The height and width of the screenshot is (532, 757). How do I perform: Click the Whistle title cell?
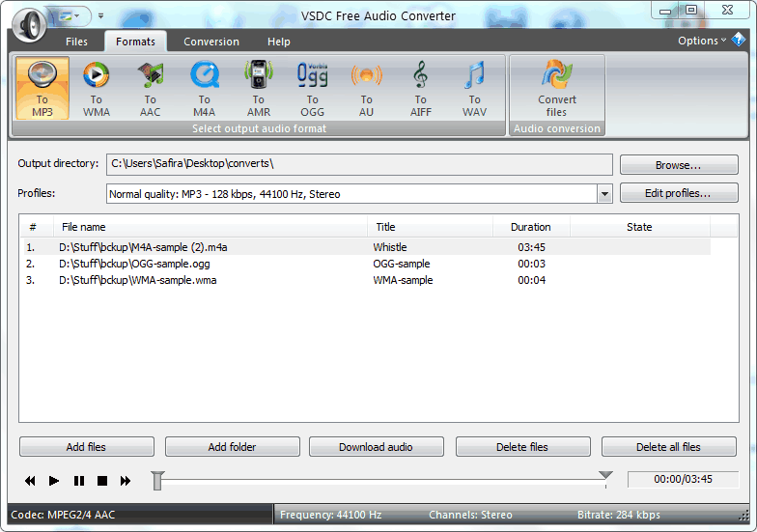pos(390,247)
